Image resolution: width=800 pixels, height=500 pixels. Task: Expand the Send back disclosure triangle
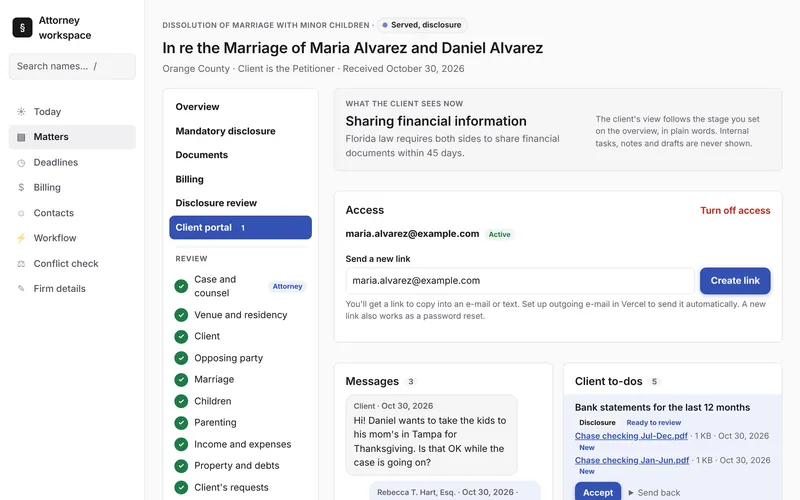click(631, 493)
